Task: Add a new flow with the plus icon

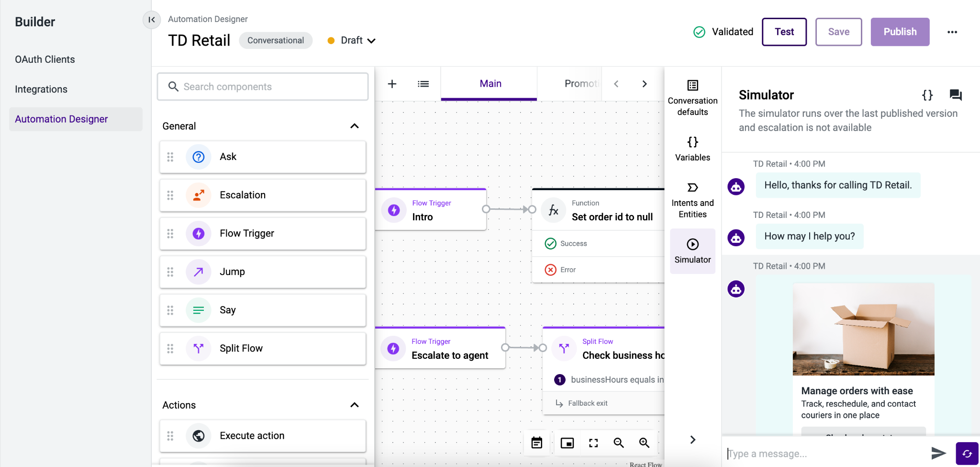Action: 392,84
